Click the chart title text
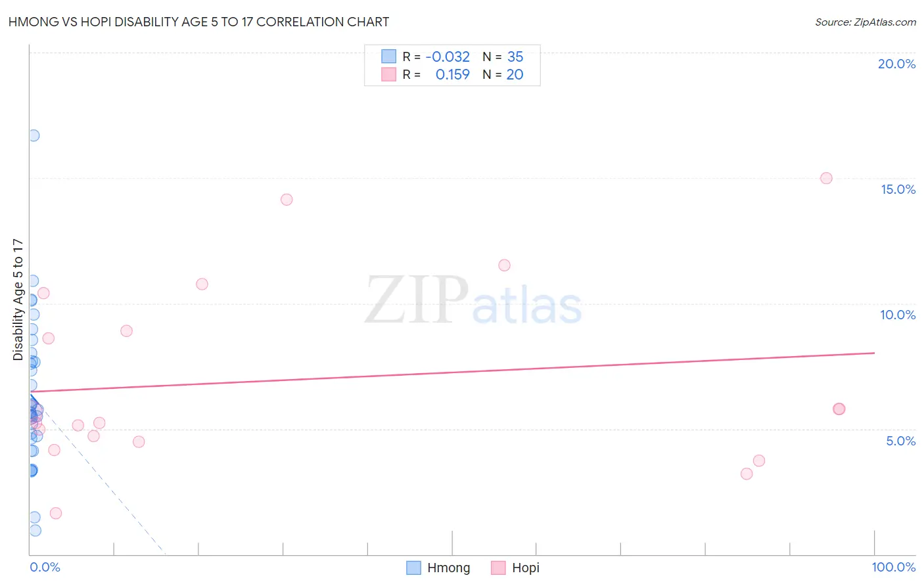Viewport: 924px width, 586px height. [x=198, y=22]
